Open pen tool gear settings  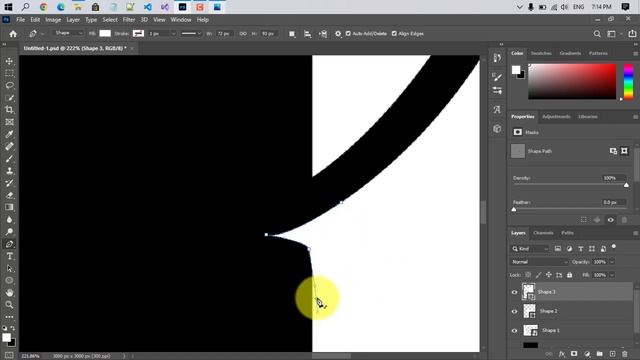338,34
